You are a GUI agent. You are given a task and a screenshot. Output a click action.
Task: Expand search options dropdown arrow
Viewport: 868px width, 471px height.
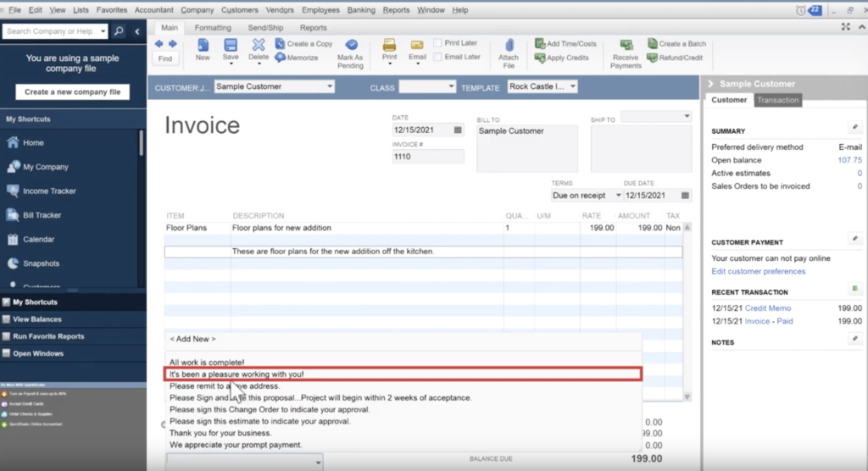click(x=103, y=31)
